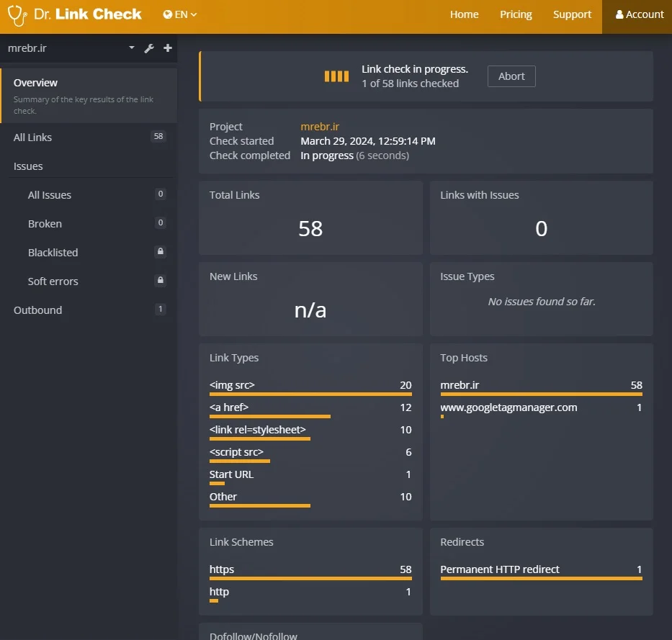The image size is (672, 640).
Task: Click the Total Links count 58
Action: pyautogui.click(x=310, y=228)
